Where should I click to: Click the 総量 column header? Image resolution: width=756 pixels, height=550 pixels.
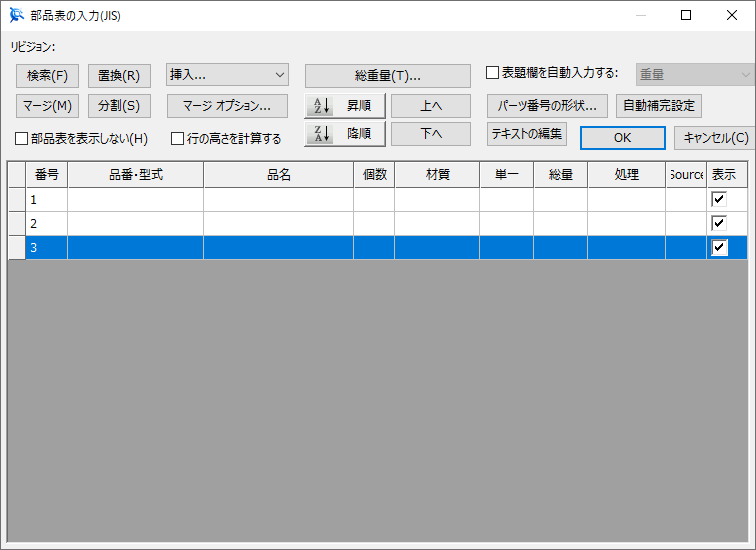click(x=561, y=174)
